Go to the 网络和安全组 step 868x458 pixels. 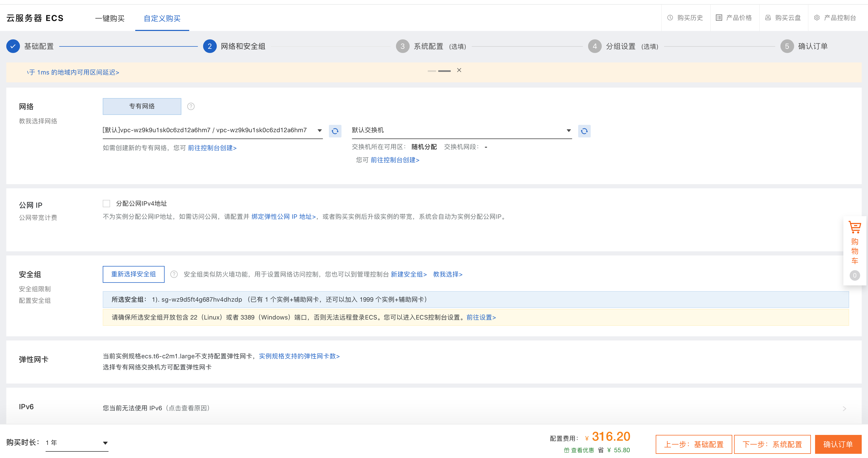[x=243, y=46]
